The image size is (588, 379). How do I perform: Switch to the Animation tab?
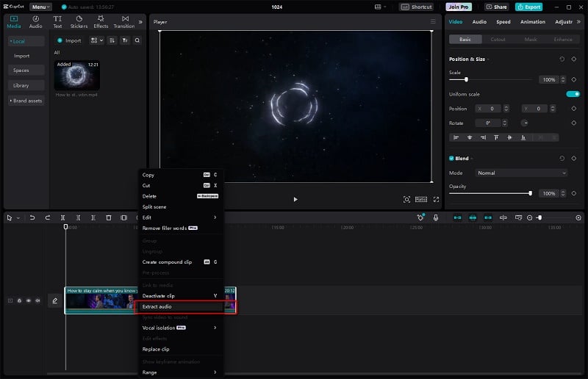(532, 22)
